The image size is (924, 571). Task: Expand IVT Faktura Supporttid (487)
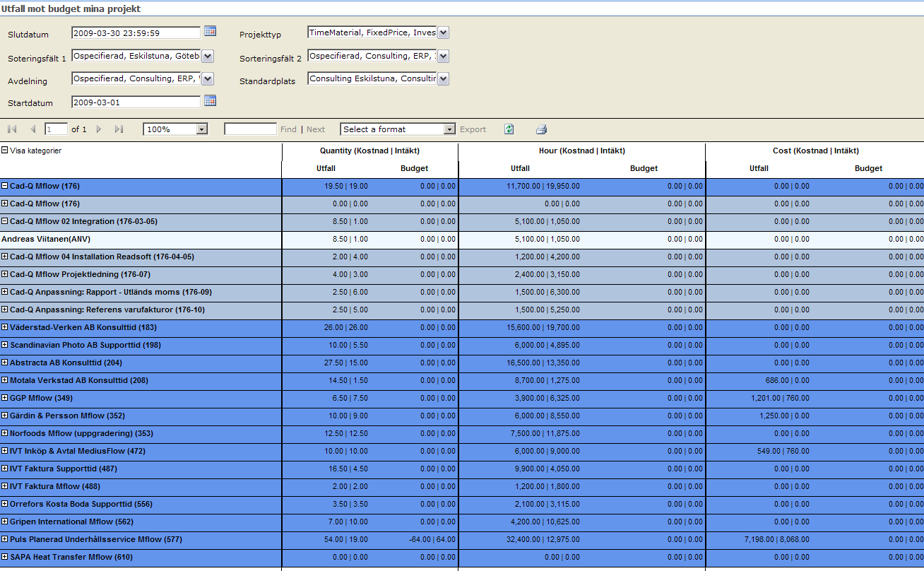pyautogui.click(x=4, y=469)
